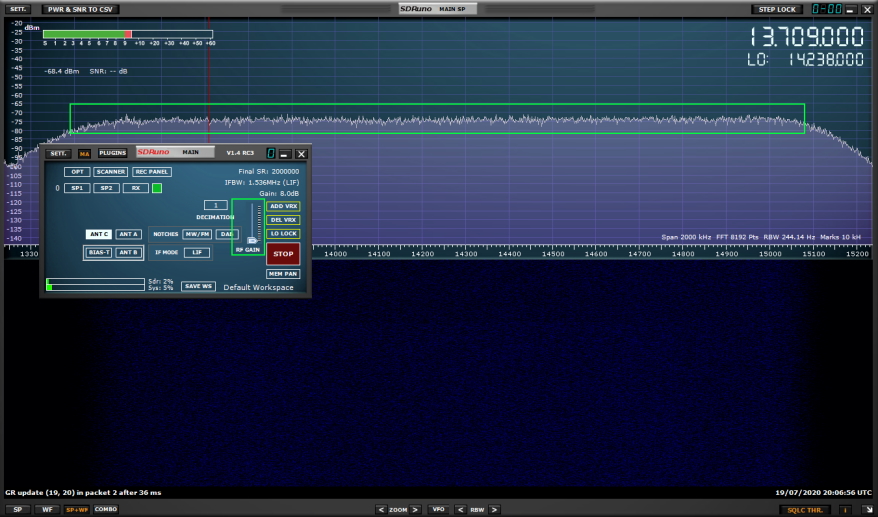The image size is (878, 517).
Task: Click 'Final SR: 2000000' text
Action: (269, 171)
